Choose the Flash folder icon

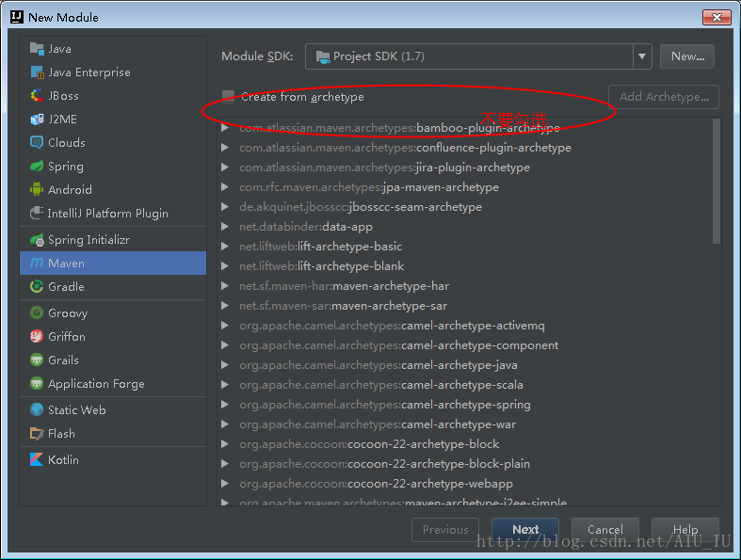[x=37, y=433]
